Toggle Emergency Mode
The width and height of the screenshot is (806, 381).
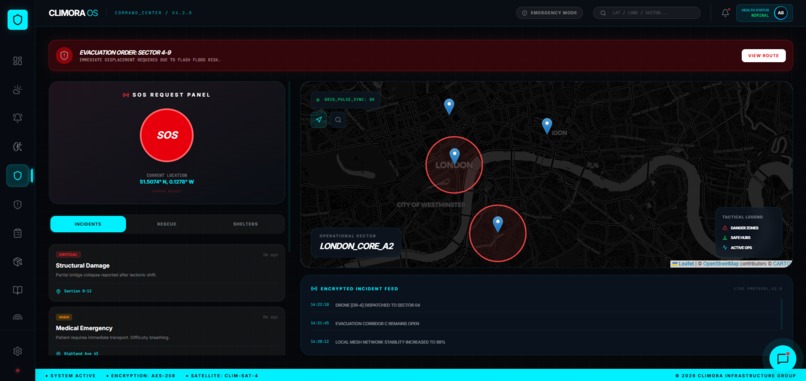[549, 13]
